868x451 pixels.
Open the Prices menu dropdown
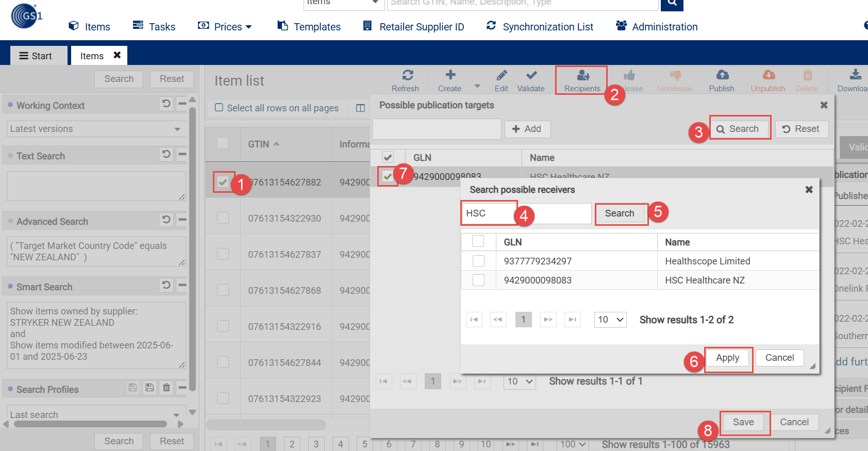225,26
